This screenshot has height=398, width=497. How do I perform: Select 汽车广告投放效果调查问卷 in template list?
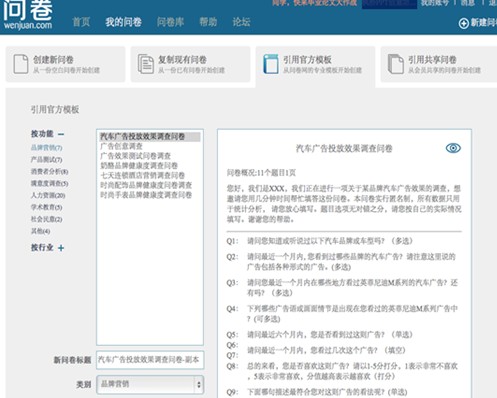pyautogui.click(x=150, y=137)
